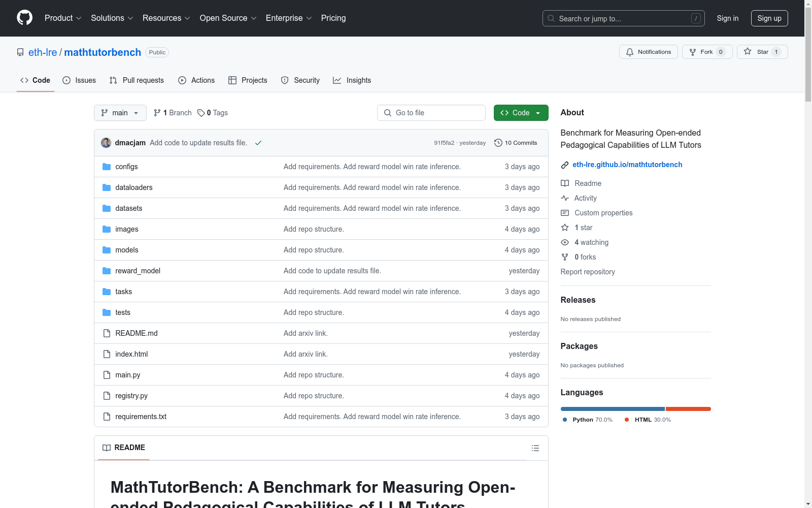Fork the repository with Fork button
Screen dimensions: 812x508
(707, 52)
